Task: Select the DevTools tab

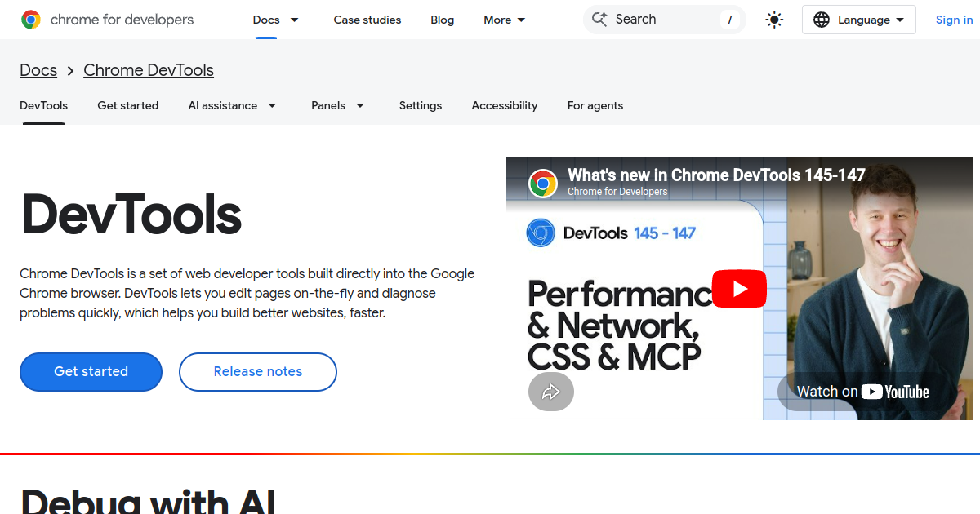Action: 43,105
